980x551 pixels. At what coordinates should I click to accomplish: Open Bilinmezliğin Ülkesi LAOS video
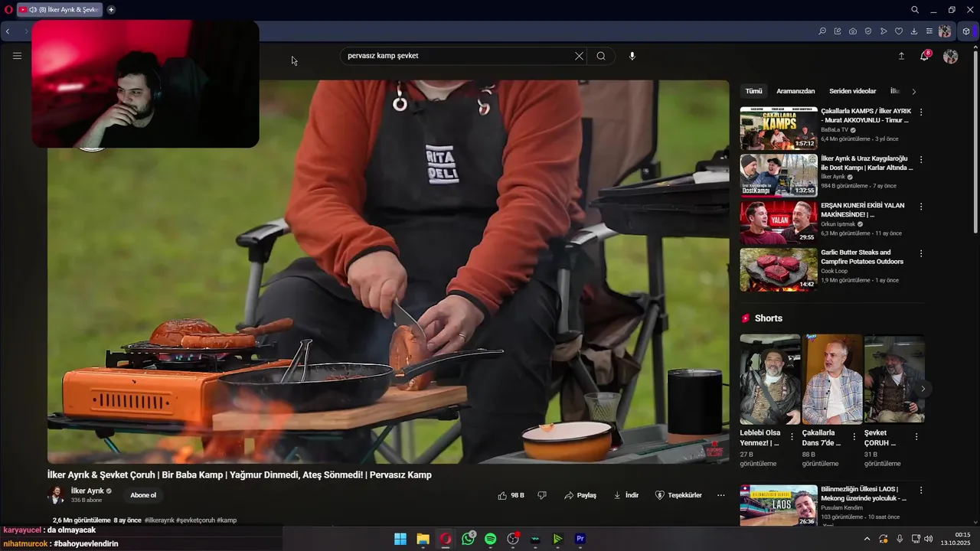pyautogui.click(x=779, y=505)
